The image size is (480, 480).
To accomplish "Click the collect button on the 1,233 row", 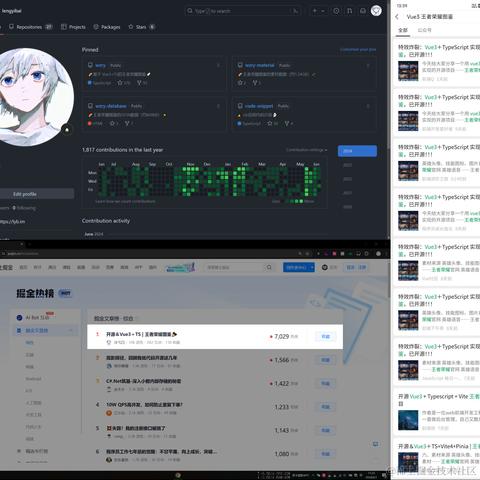I will click(x=325, y=407).
